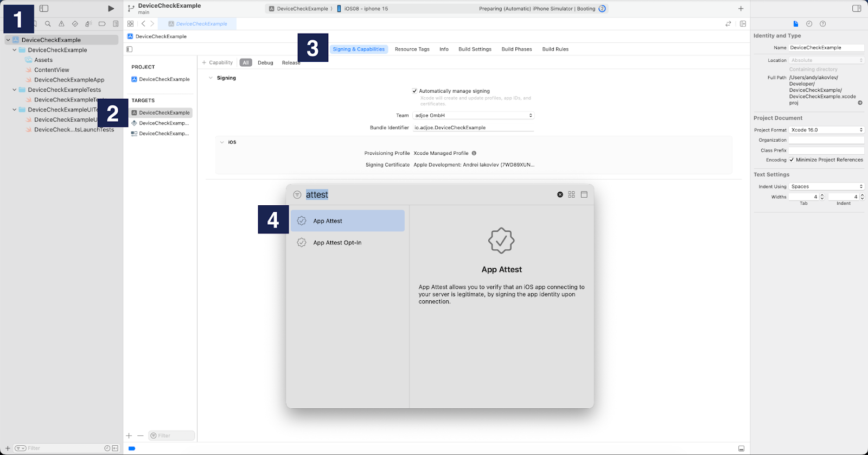
Task: Open the Test navigator
Action: coord(75,24)
